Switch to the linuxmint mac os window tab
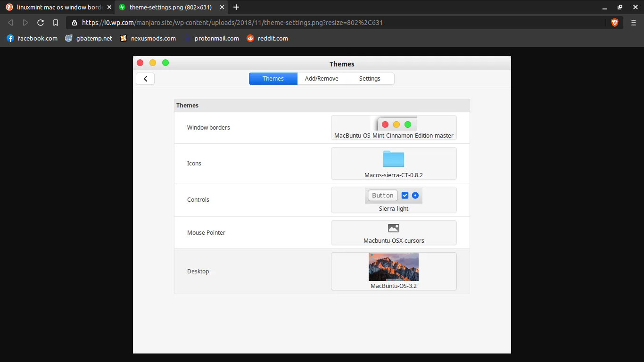The width and height of the screenshot is (644, 362). pyautogui.click(x=57, y=7)
